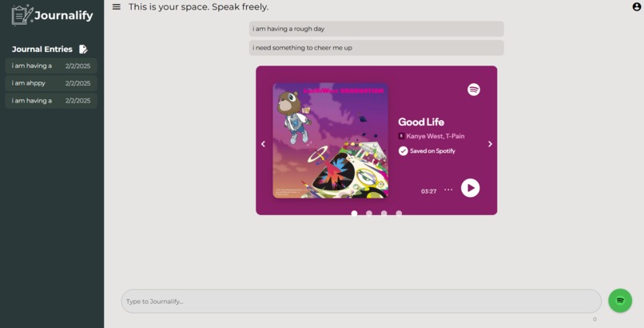This screenshot has width=644, height=328.
Task: Click the Graduation album cover thumbnail
Action: pyautogui.click(x=331, y=141)
